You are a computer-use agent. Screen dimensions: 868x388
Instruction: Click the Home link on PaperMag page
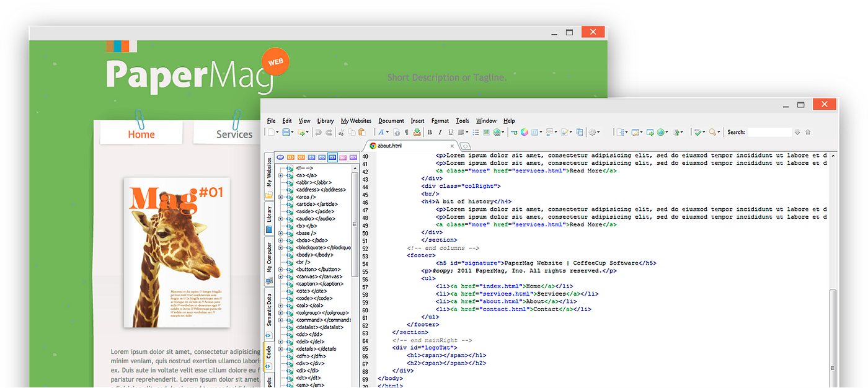tap(141, 134)
